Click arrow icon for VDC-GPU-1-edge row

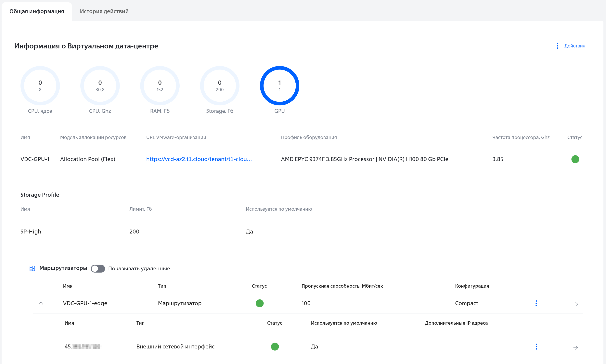coord(575,304)
